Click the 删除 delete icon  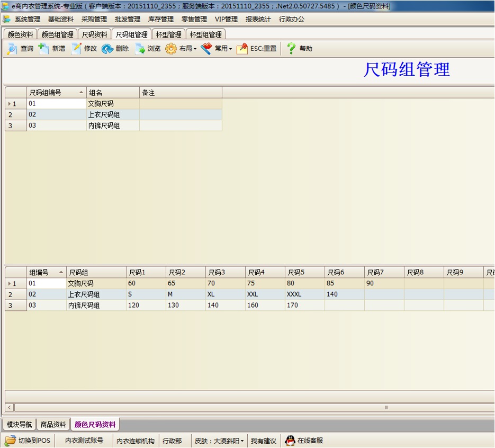point(107,49)
